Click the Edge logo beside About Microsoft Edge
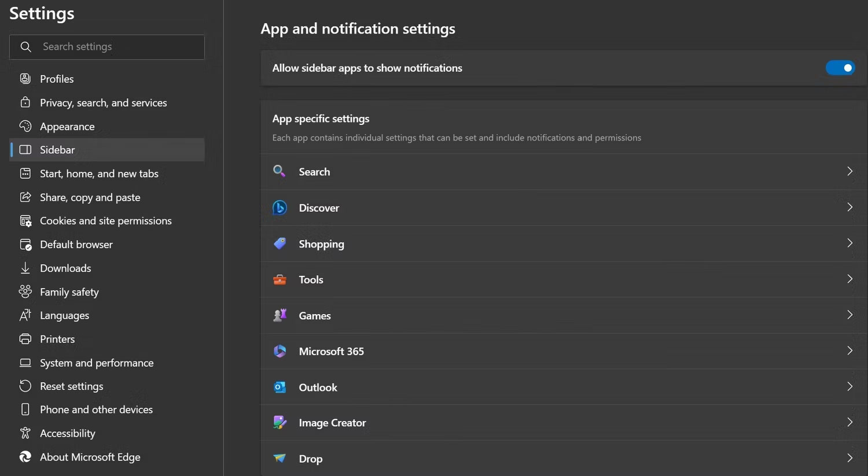 click(x=25, y=457)
